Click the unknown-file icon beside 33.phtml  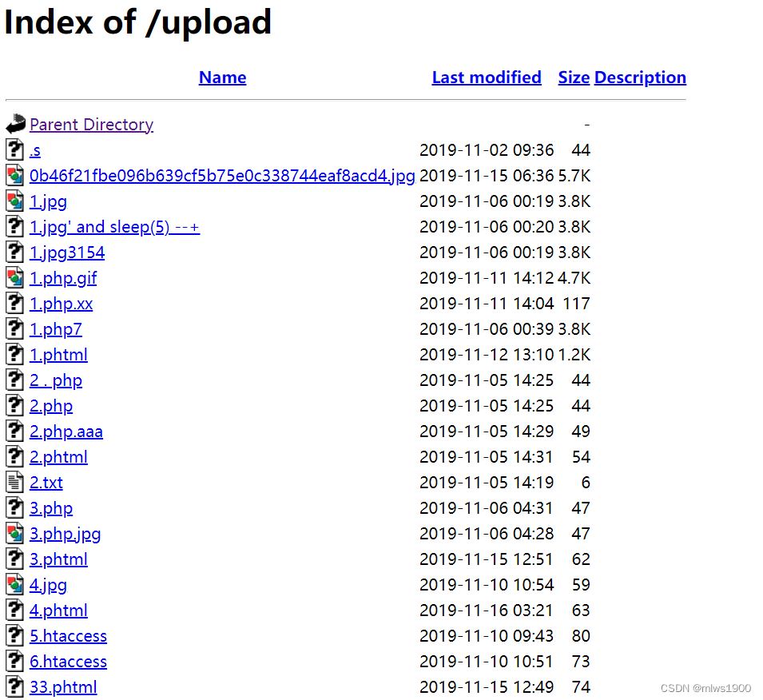click(x=14, y=686)
